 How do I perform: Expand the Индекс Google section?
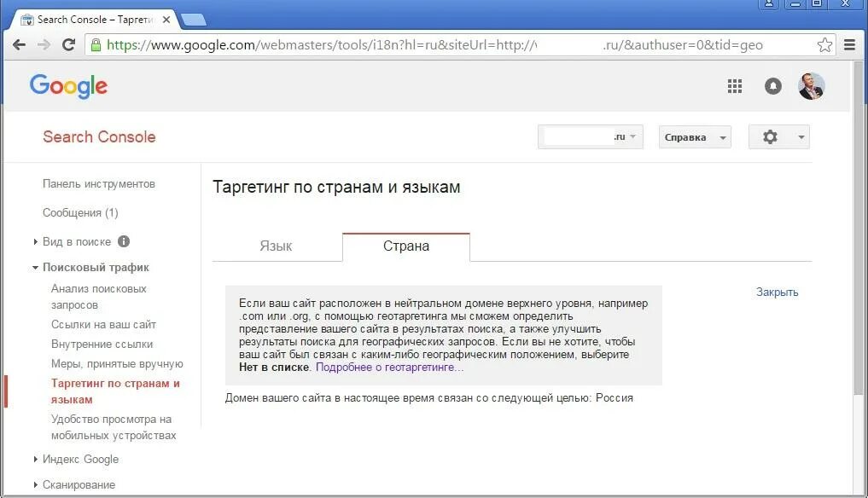click(36, 459)
